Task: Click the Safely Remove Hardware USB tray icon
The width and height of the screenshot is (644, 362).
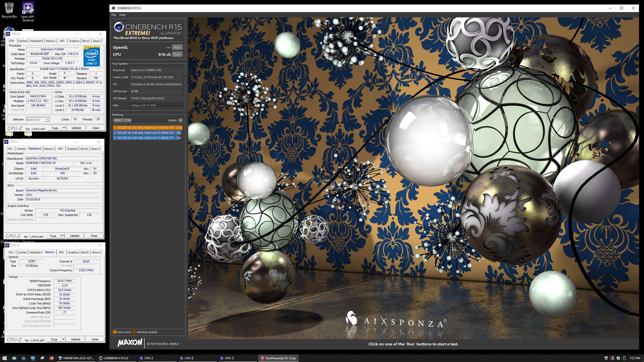Action: (x=624, y=358)
